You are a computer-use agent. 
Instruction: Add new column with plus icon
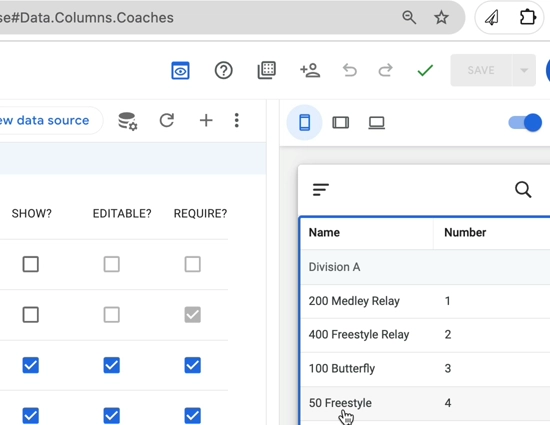click(206, 120)
